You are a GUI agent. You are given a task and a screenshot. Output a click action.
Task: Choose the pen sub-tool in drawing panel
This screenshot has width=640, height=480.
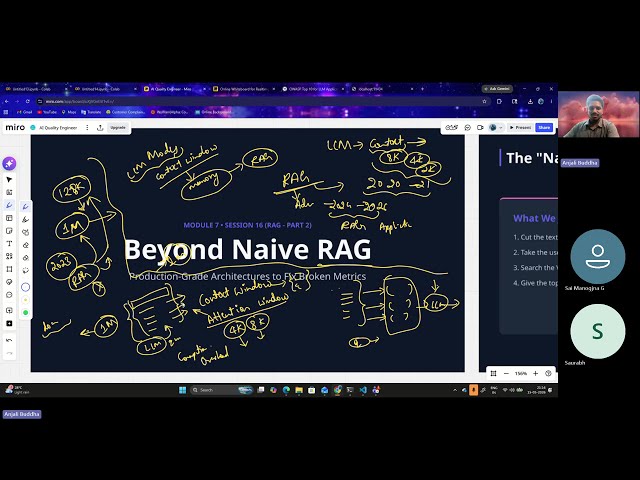[25, 207]
